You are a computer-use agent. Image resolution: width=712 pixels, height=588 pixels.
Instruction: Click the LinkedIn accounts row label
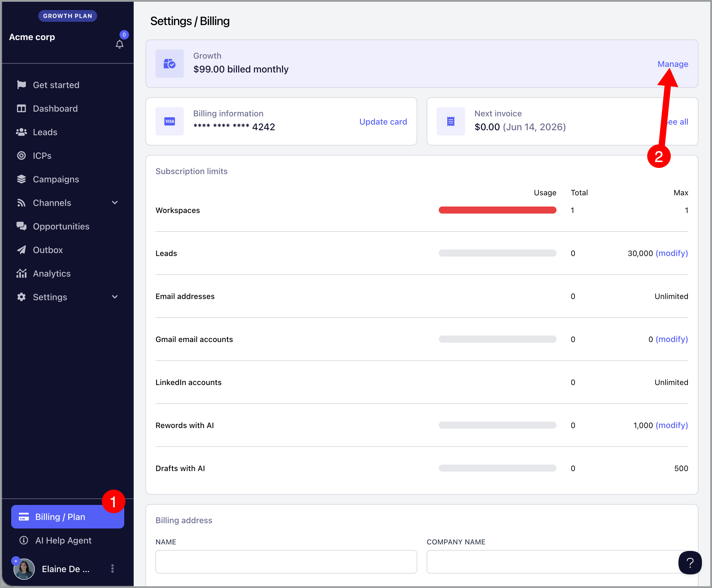coord(188,382)
